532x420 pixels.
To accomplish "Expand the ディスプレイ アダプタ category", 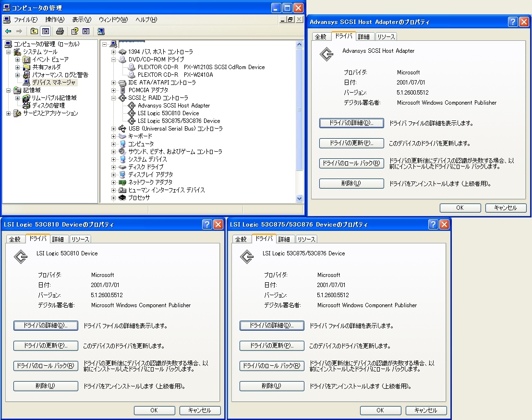I will tap(113, 175).
